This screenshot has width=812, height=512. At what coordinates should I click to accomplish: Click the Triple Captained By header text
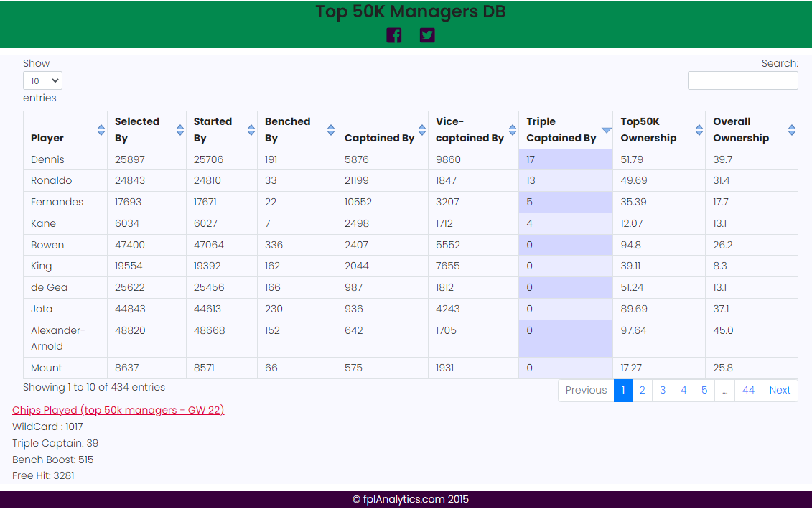(561, 129)
